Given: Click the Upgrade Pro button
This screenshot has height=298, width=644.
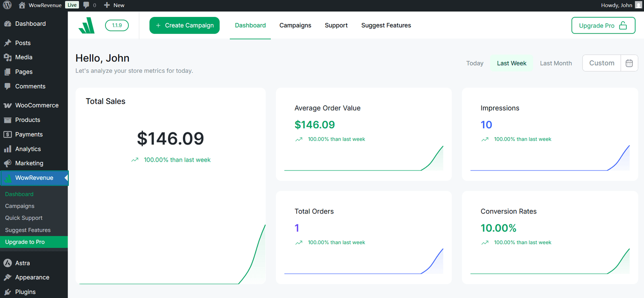Looking at the screenshot, I should (x=603, y=25).
